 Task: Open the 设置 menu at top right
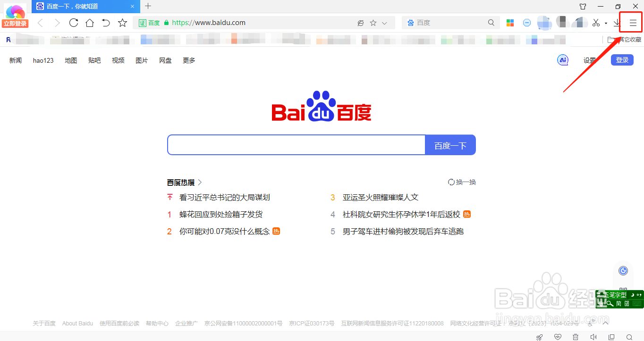pos(590,60)
